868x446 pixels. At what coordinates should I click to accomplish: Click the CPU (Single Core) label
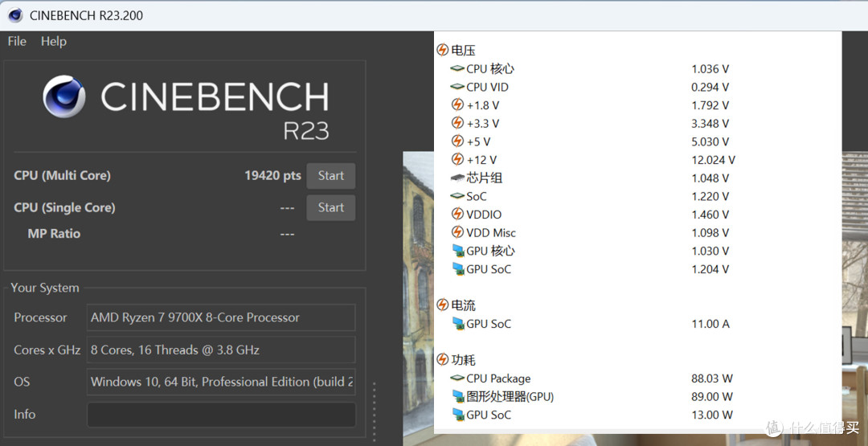(65, 207)
